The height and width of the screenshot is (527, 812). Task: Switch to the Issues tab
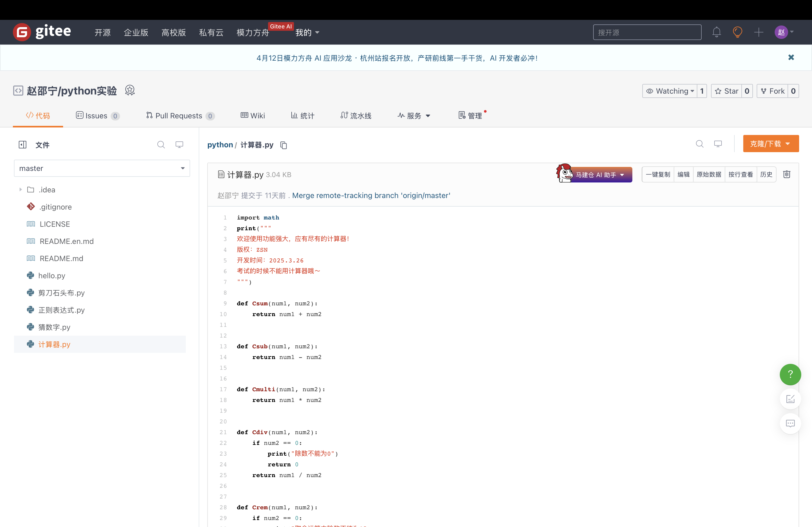pos(97,116)
